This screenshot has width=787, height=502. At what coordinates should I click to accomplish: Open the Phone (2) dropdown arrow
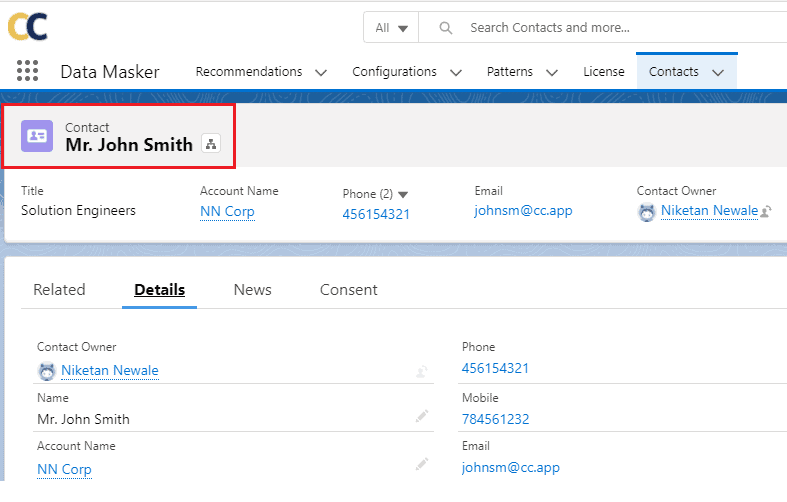pos(404,194)
